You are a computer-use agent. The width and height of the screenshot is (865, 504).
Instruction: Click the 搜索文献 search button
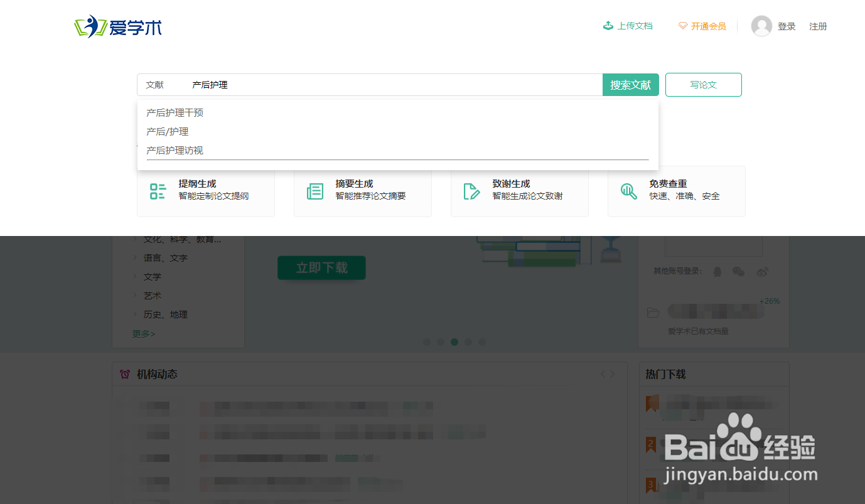coord(630,84)
